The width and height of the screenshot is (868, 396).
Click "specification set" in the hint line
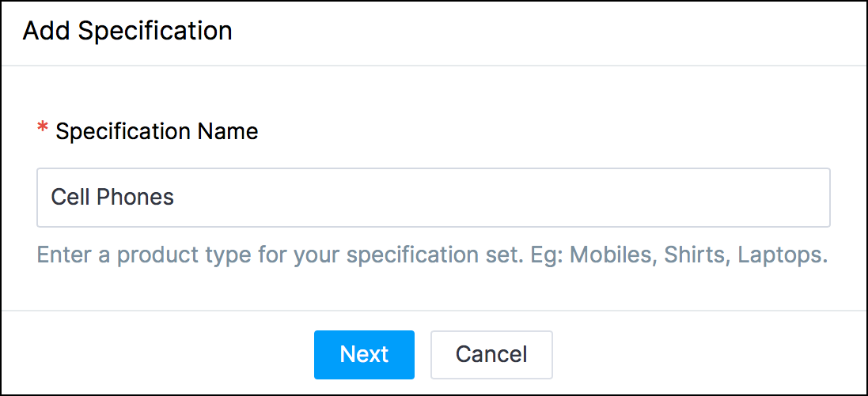(439, 256)
